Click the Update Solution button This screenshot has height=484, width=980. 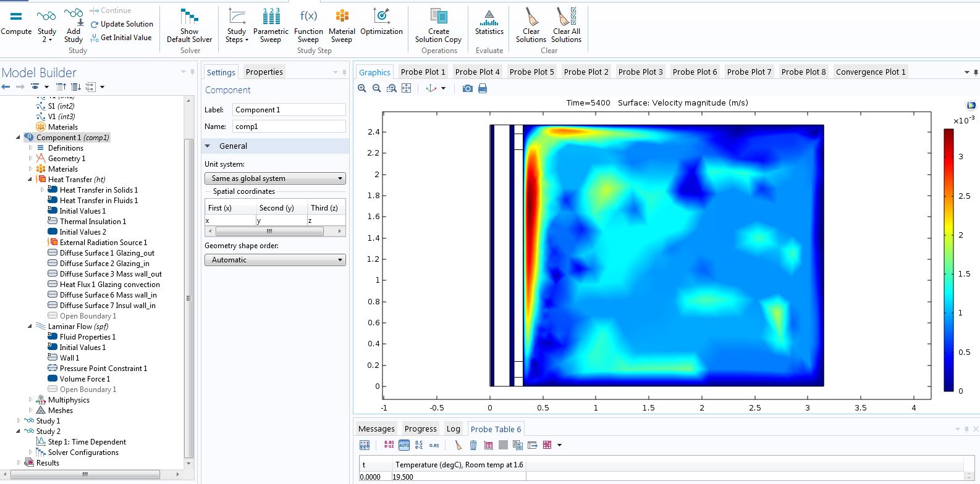tap(122, 24)
